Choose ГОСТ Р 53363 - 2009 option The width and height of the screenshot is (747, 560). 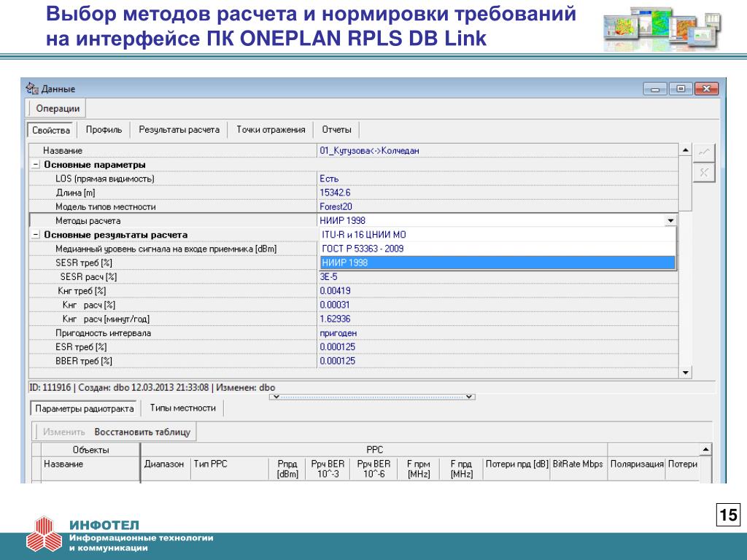coord(498,249)
